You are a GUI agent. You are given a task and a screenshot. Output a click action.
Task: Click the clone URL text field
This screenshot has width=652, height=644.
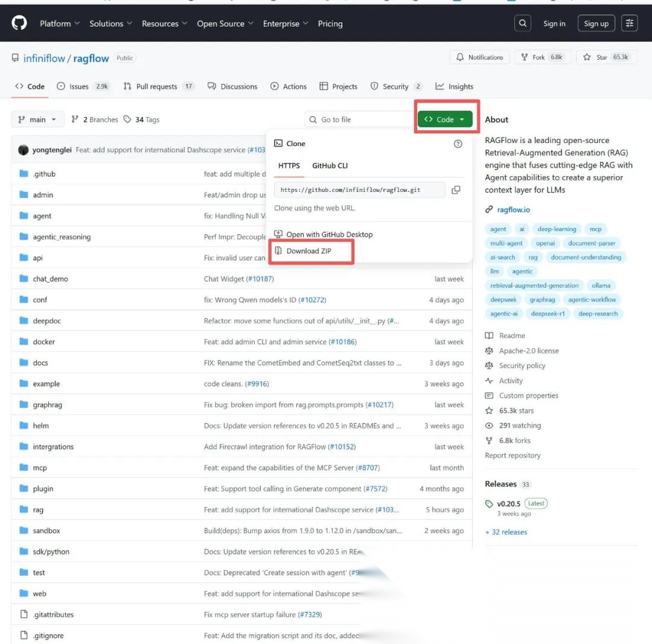(360, 190)
